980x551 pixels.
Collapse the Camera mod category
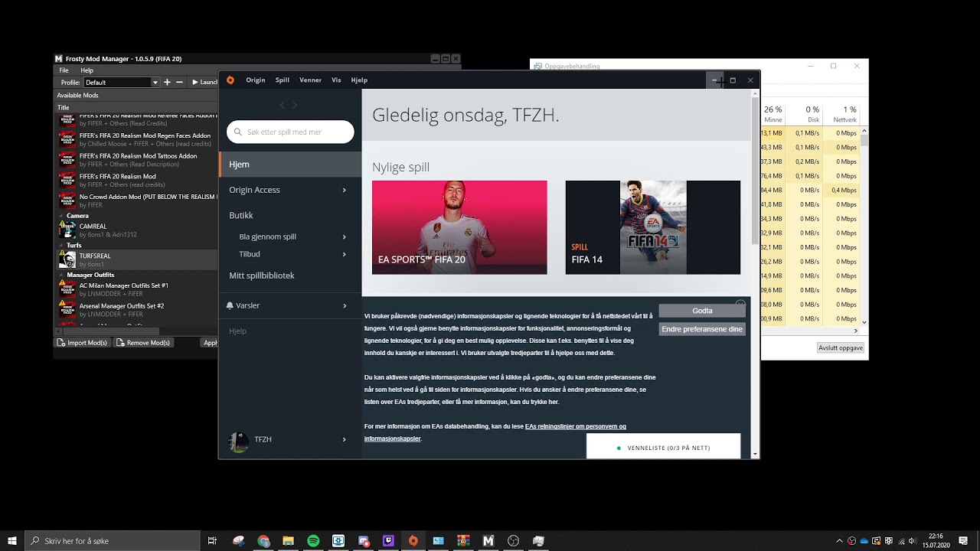tap(61, 216)
